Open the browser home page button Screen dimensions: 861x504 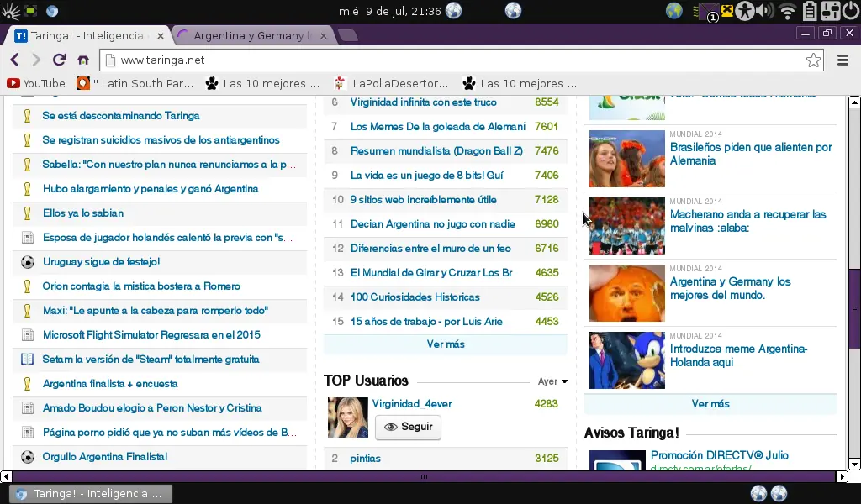[83, 60]
